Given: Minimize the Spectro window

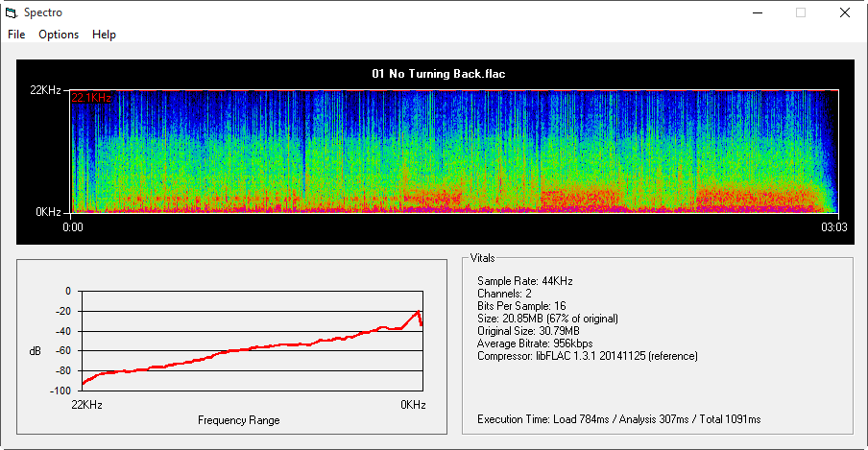Looking at the screenshot, I should [x=756, y=12].
